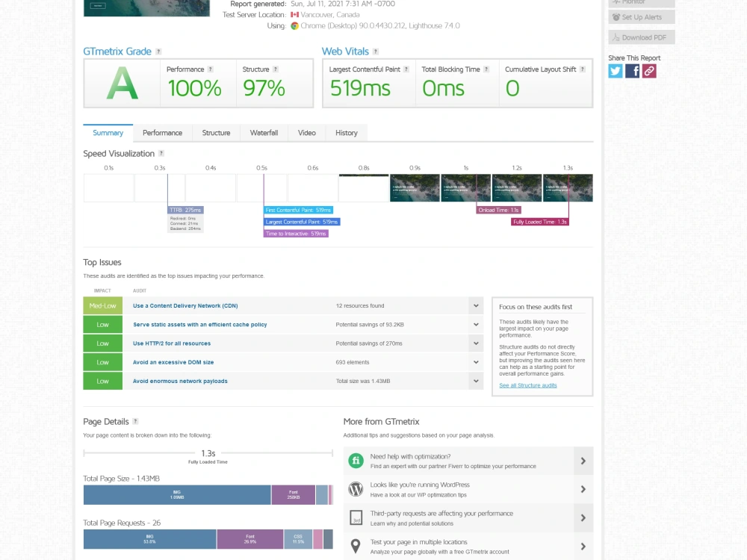The height and width of the screenshot is (560, 747).
Task: Open Use a Content Delivery Network link
Action: point(185,305)
